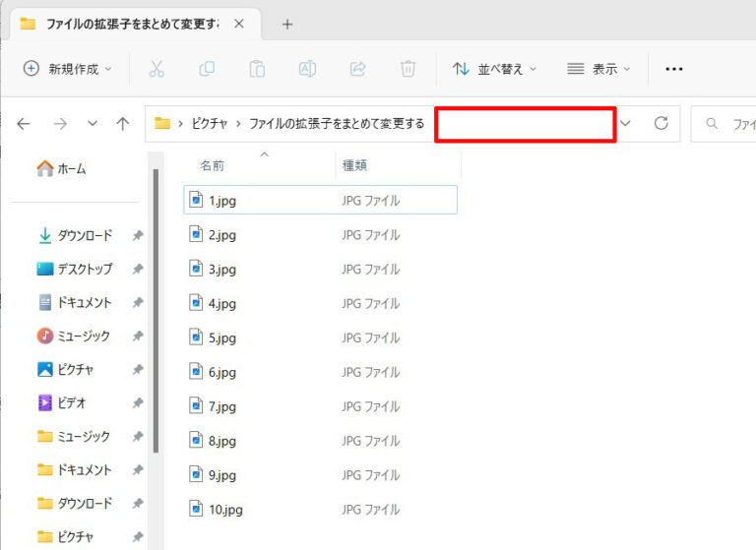The height and width of the screenshot is (550, 756).
Task: Open recent locations chevron dropdown
Action: 93,124
